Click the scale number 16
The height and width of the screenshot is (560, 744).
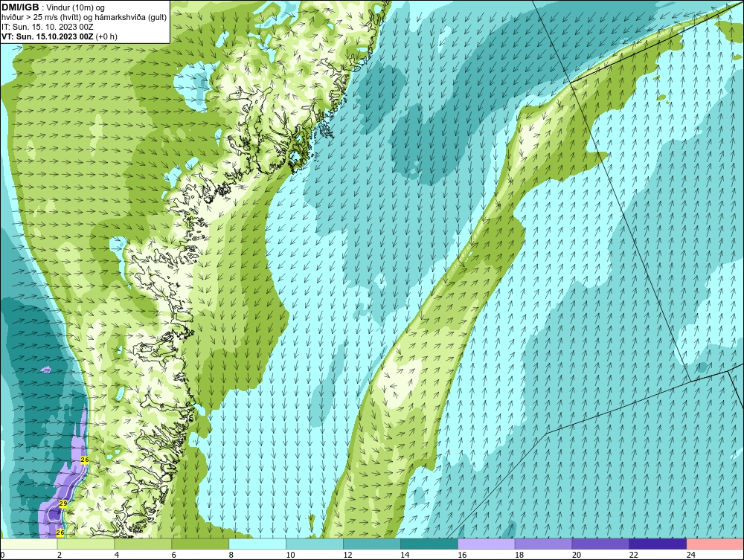click(462, 555)
